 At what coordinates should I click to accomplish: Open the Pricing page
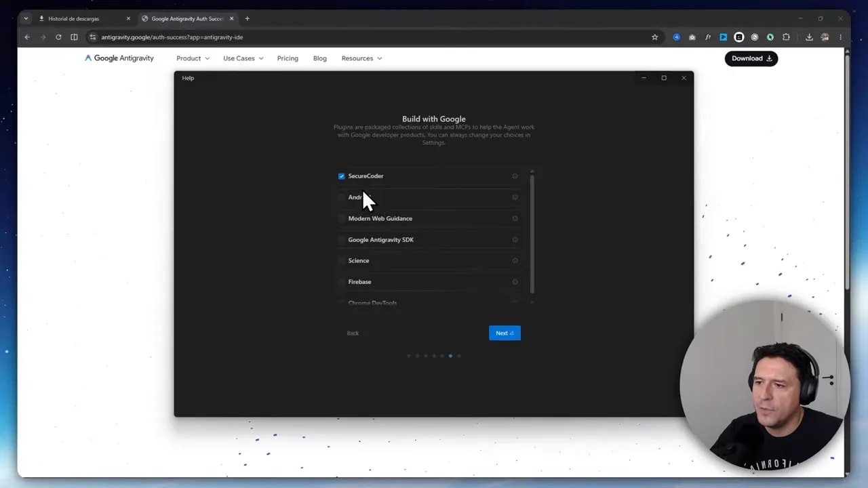coord(288,58)
